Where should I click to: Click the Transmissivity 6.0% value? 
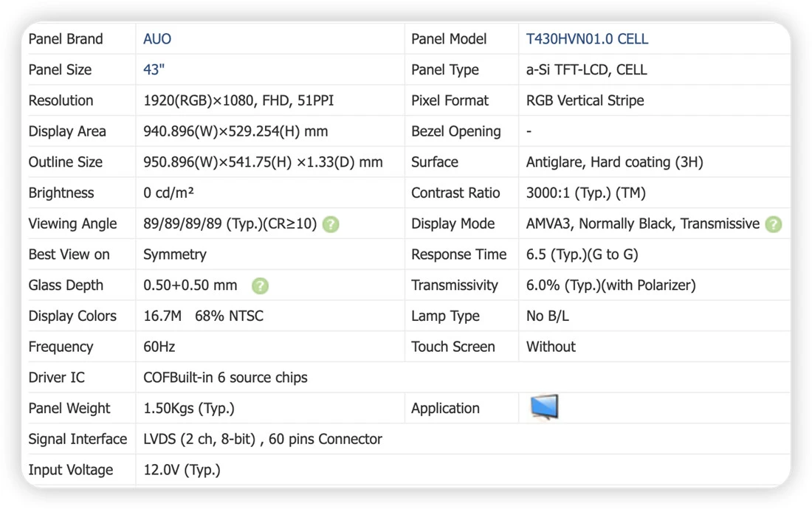click(611, 285)
